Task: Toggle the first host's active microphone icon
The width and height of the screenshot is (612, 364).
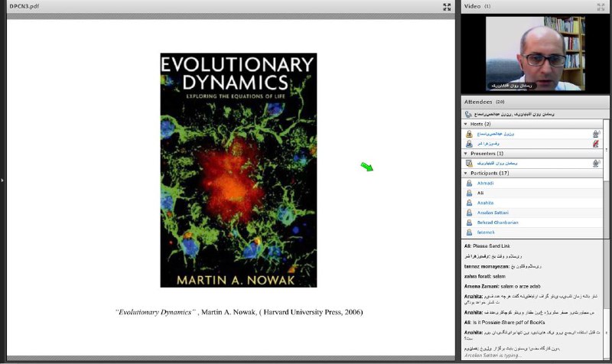Action: [596, 134]
